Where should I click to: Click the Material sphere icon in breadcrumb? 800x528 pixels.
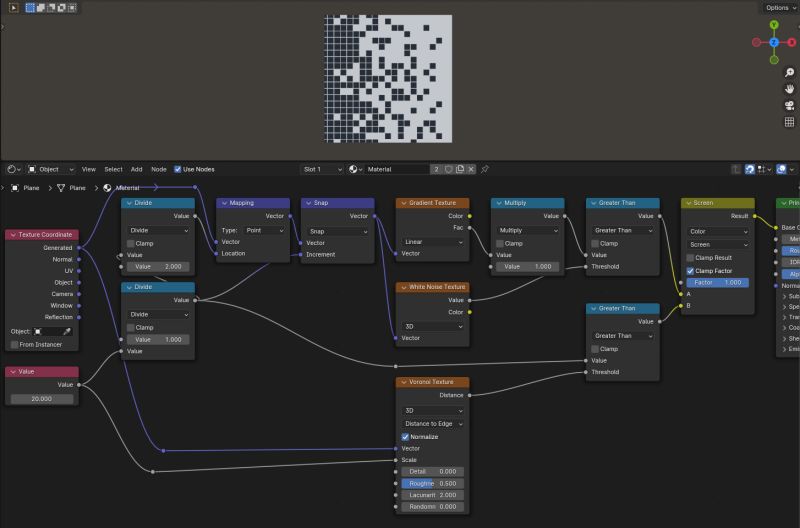point(107,188)
